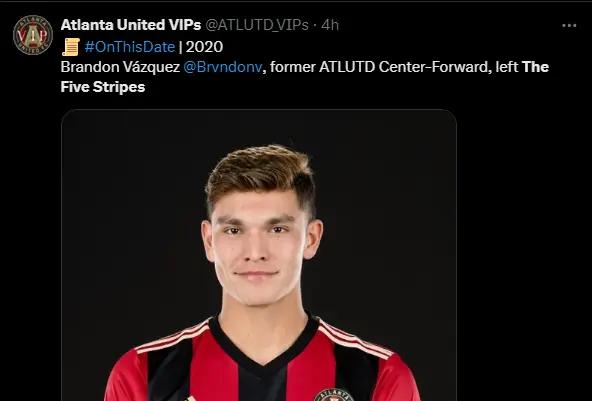Open the Brandon Vázquez player photo
592x401 pixels.
[x=259, y=255]
